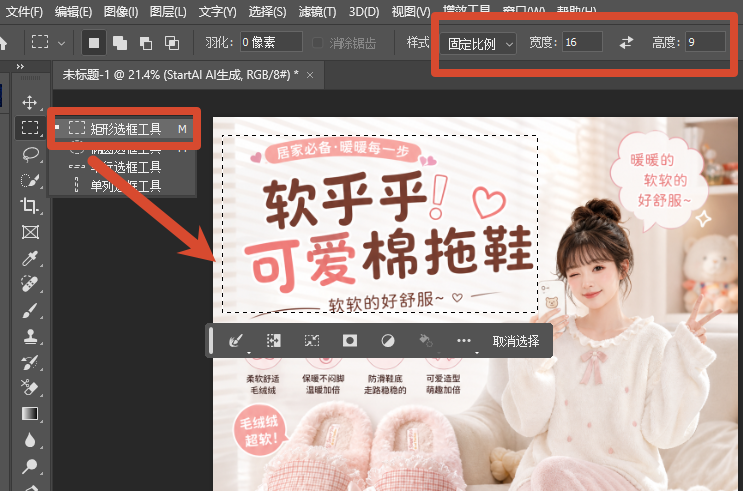Choose the New Selection mode button
Viewport: 743px width, 491px height.
[94, 43]
